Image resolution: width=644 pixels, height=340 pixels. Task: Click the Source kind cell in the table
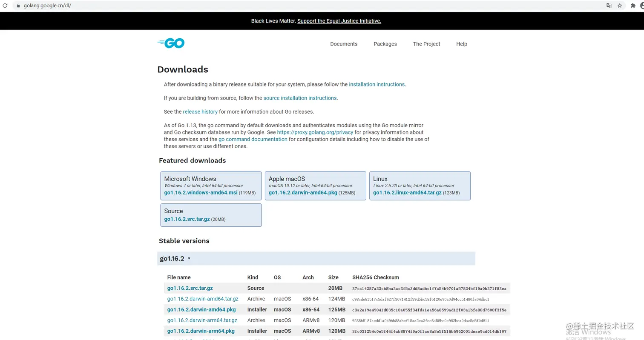(256, 288)
